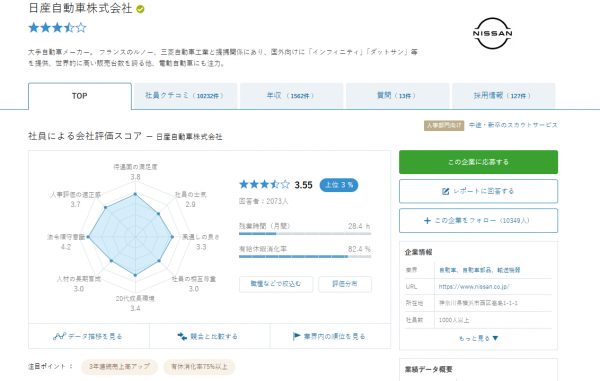Click the flag icon beside 業界内の順位を見る

click(297, 336)
